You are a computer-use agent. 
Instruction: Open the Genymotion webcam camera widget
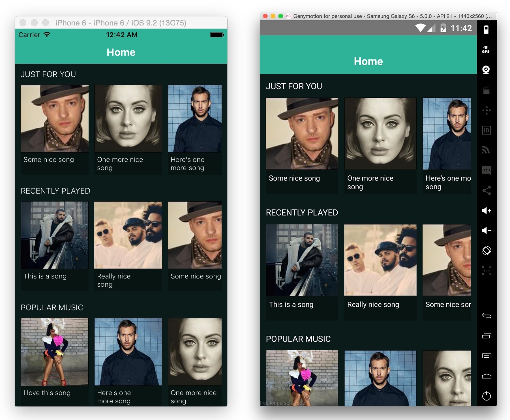pyautogui.click(x=486, y=70)
